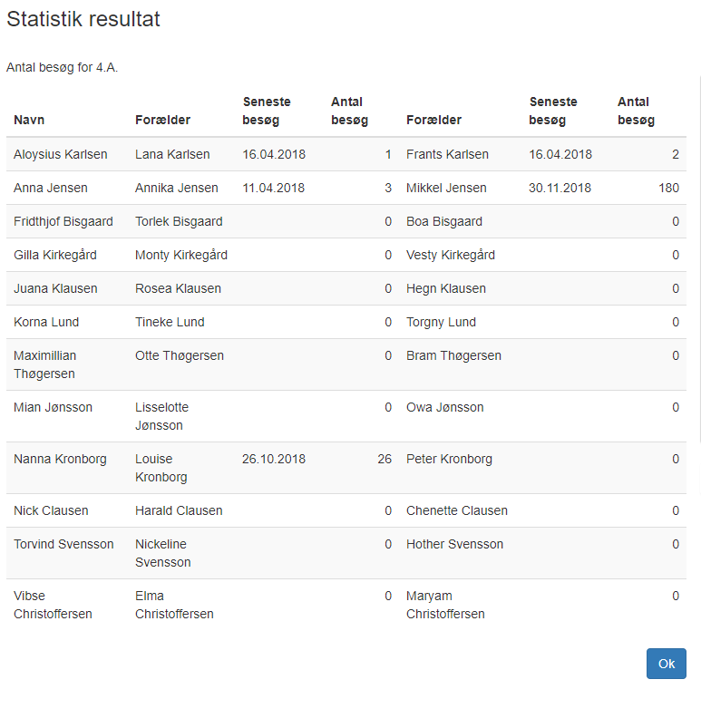701x728 pixels.
Task: Select parent Hegn Klausen
Action: click(x=446, y=288)
